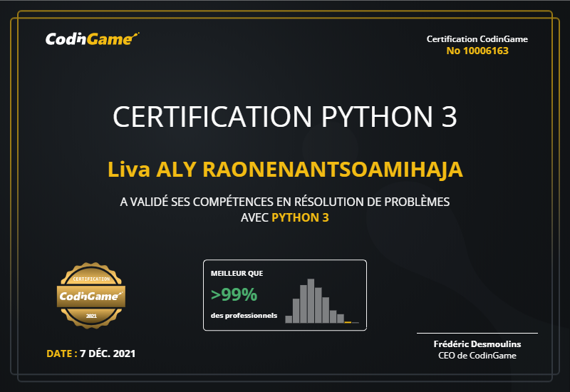
Task: Click the date '7 DÉC. 2021'
Action: pos(108,353)
